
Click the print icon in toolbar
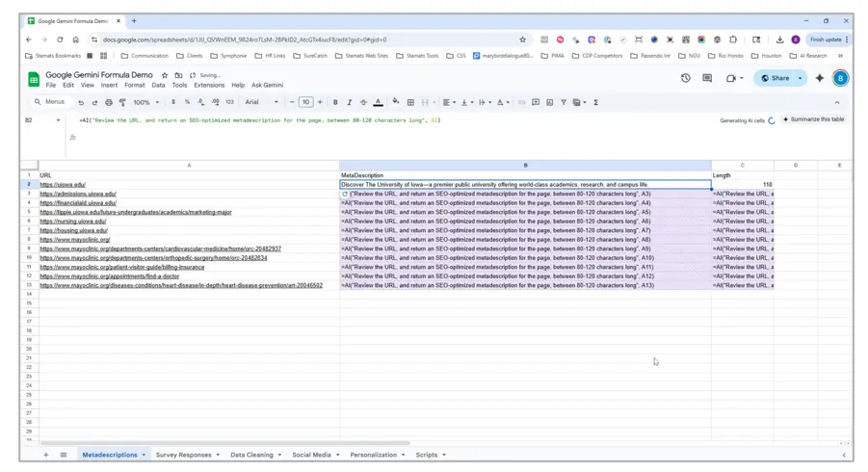tap(109, 102)
